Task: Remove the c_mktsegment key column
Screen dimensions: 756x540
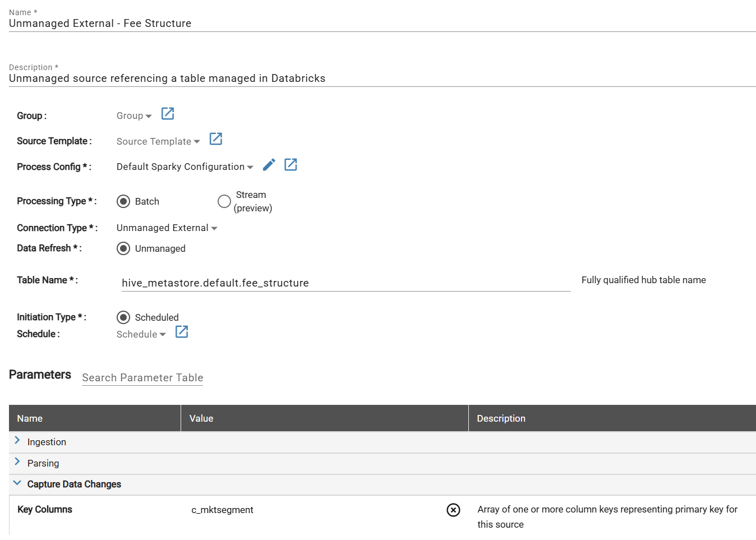Action: coord(453,510)
